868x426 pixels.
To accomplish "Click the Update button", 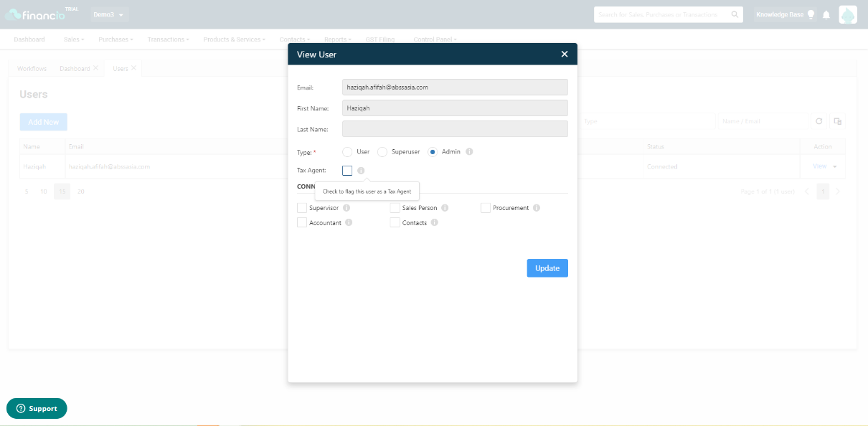I will 547,268.
